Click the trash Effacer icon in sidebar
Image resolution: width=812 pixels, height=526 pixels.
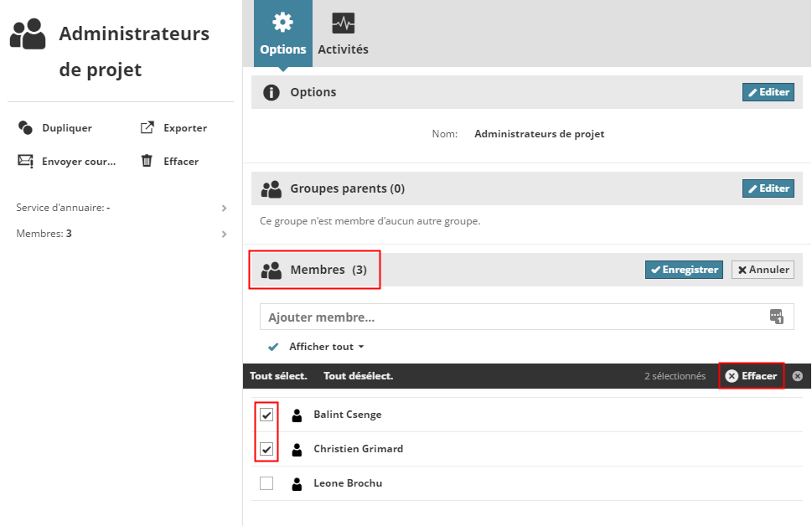pyautogui.click(x=147, y=161)
